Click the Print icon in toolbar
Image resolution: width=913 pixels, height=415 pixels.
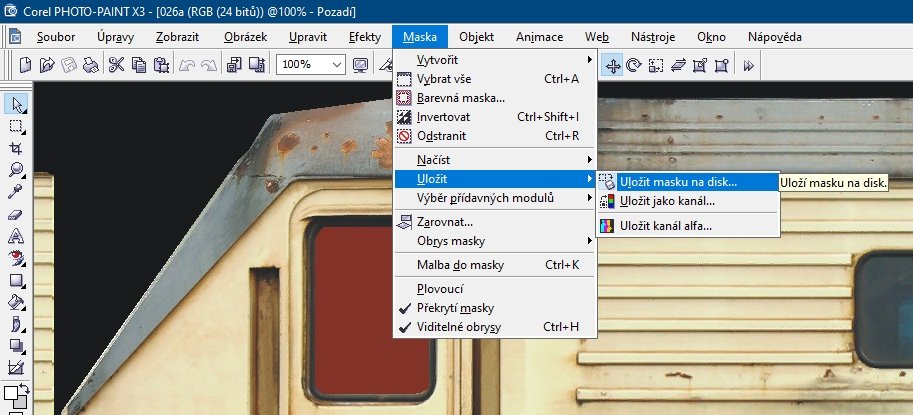coord(90,65)
